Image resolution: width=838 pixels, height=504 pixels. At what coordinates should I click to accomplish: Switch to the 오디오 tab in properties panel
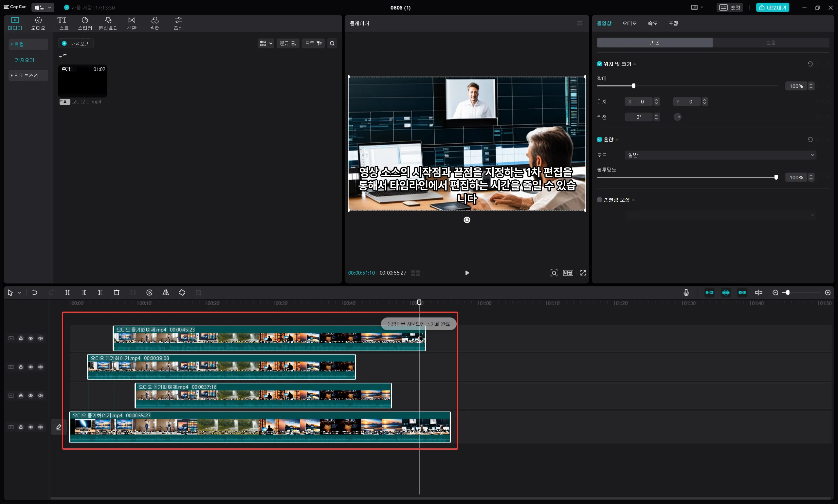coord(629,24)
